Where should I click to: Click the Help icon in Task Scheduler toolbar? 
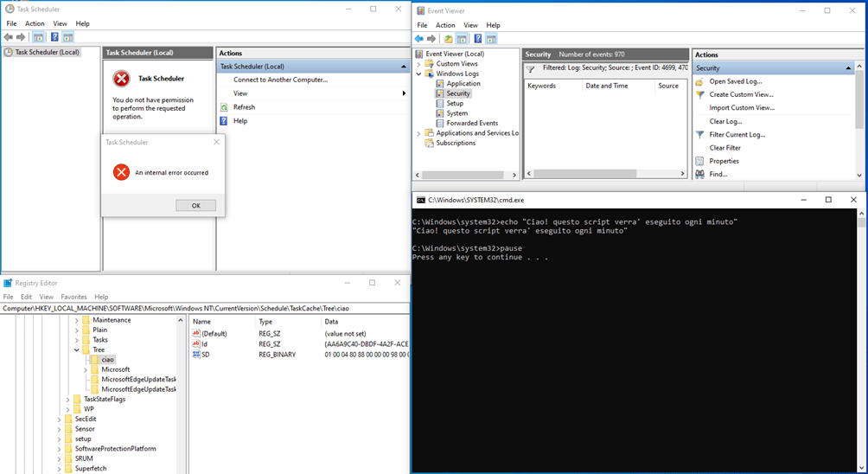[x=54, y=37]
